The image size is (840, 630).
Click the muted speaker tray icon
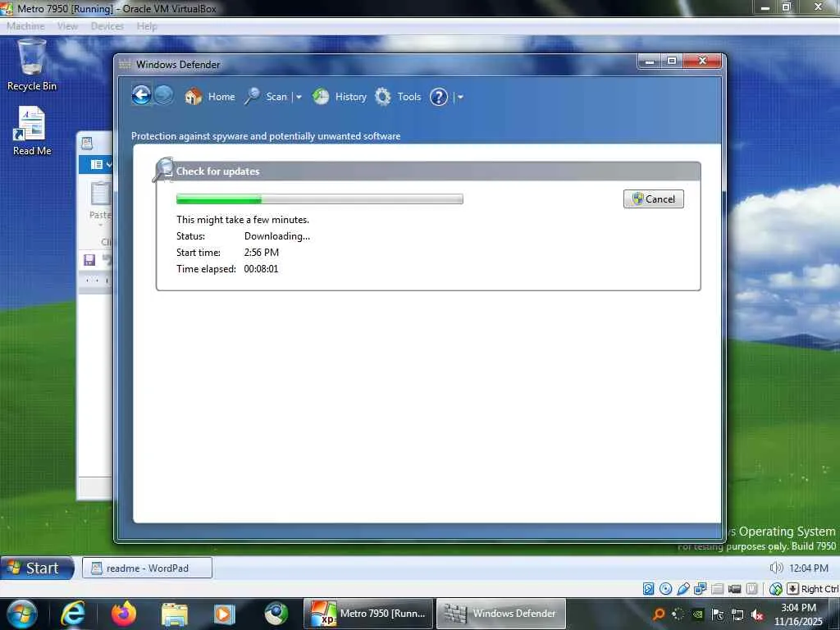point(757,614)
